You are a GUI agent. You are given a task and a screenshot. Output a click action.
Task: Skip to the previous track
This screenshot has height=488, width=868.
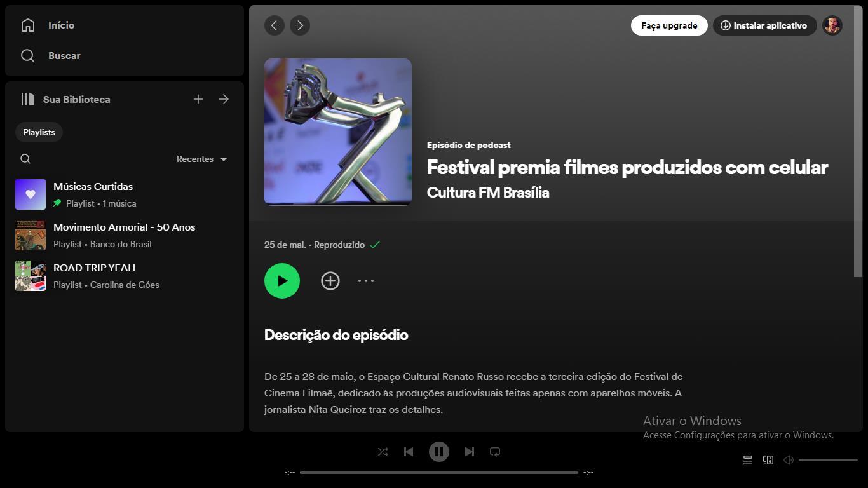click(x=409, y=452)
